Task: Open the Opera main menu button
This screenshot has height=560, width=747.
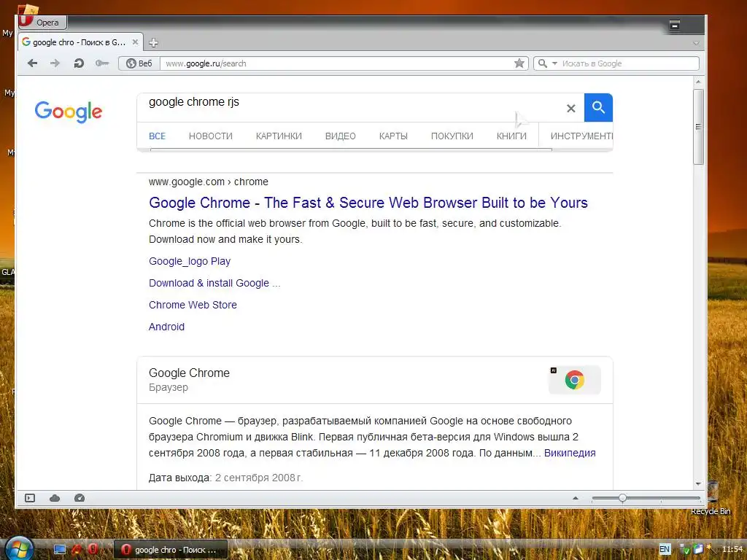Action: point(42,22)
